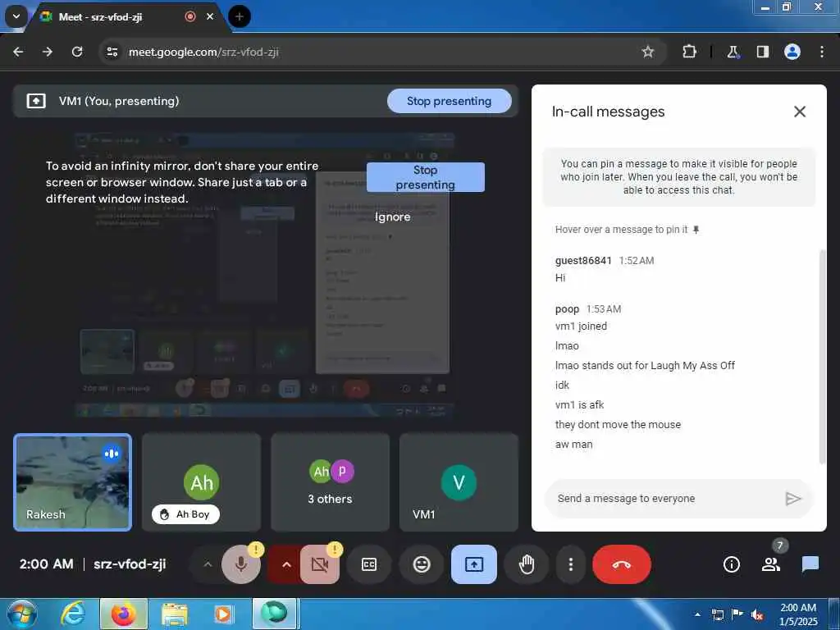
Task: Turn on closed captions
Action: (369, 564)
